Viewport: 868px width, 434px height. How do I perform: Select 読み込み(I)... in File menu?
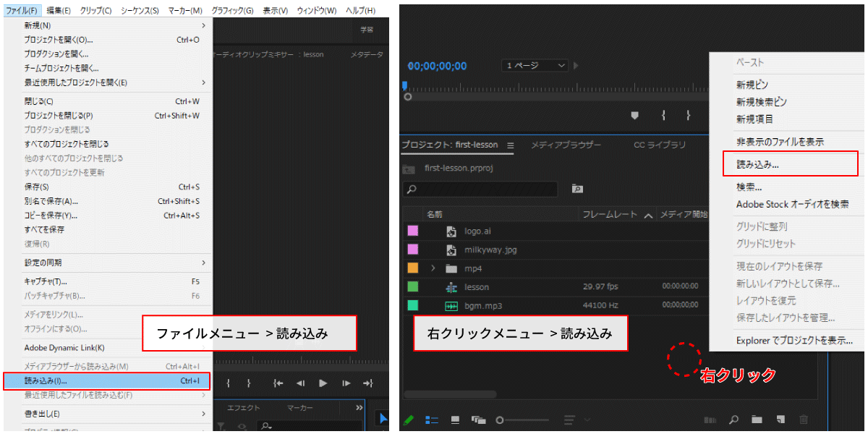pos(107,380)
